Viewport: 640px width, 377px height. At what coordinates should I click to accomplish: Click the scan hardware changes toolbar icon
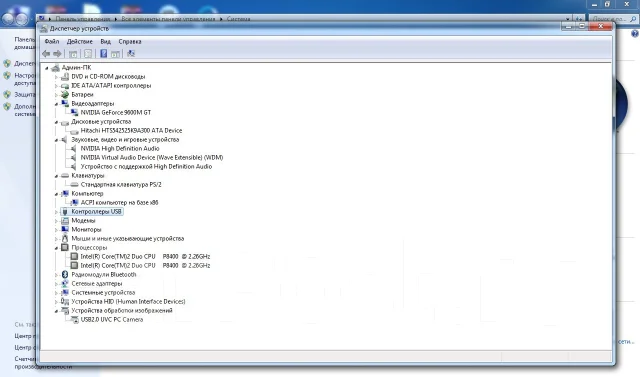tap(131, 53)
